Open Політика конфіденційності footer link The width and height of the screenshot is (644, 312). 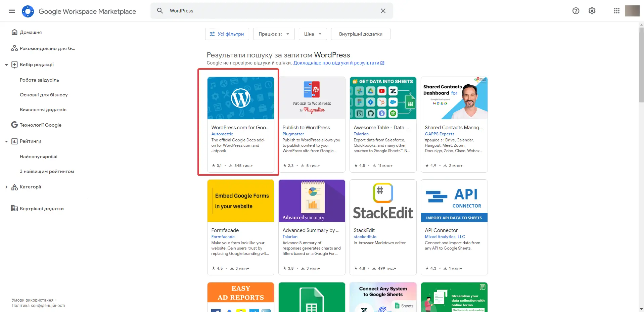[38, 306]
